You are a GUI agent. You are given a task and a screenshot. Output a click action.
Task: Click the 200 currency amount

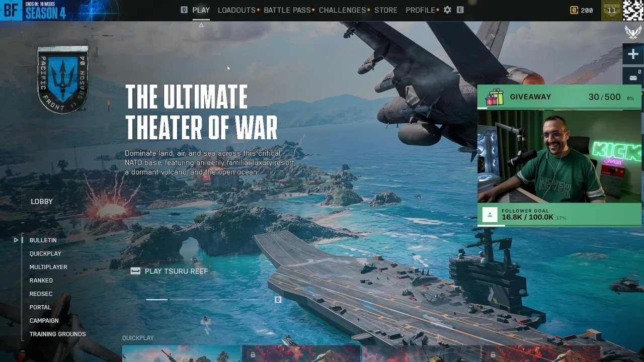(587, 10)
